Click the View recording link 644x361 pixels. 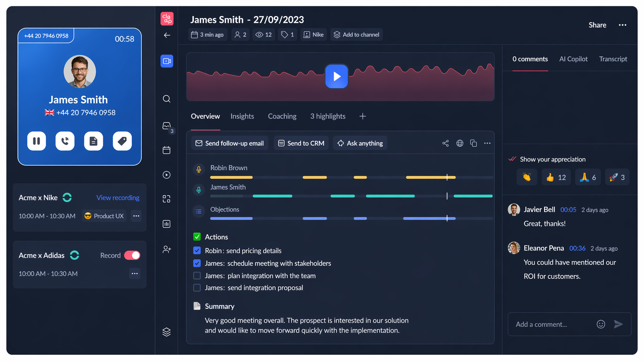[118, 197]
